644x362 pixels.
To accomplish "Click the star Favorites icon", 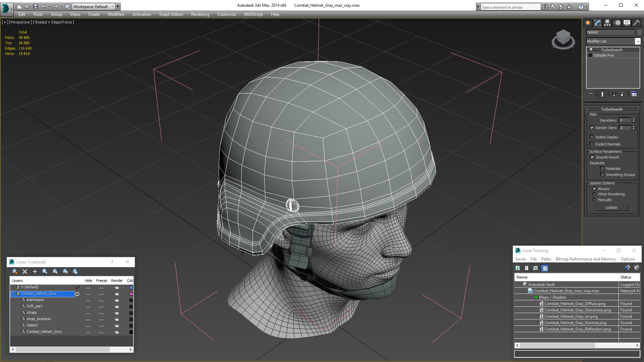I will [569, 7].
